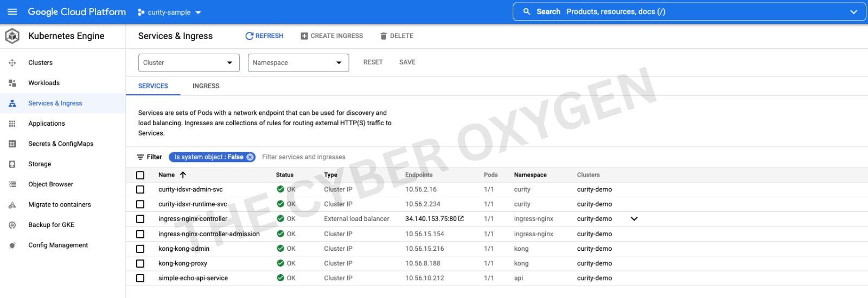Open the 34.140.153.75:80 endpoint link
Image resolution: width=868 pixels, height=298 pixels.
click(x=431, y=219)
